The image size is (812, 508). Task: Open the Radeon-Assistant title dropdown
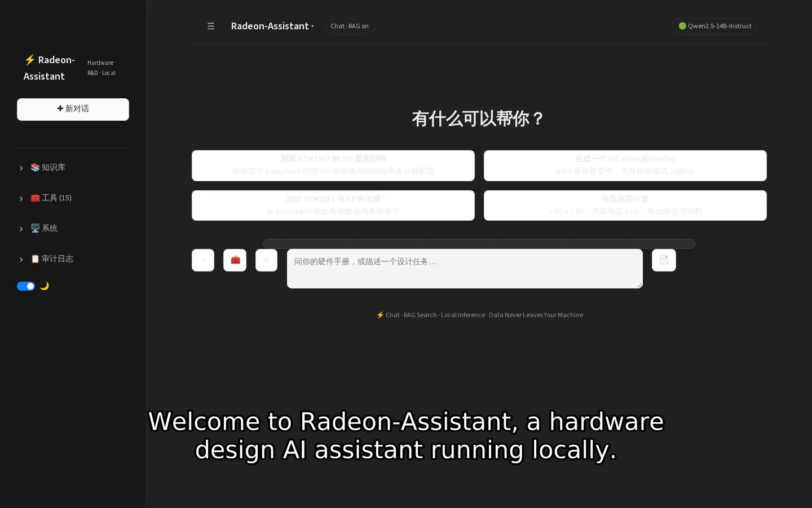(x=272, y=26)
